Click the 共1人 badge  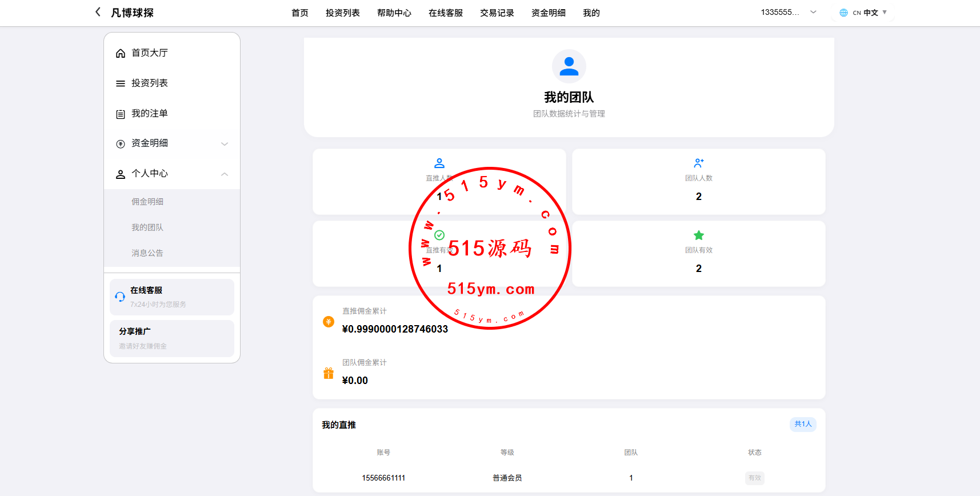pos(802,424)
